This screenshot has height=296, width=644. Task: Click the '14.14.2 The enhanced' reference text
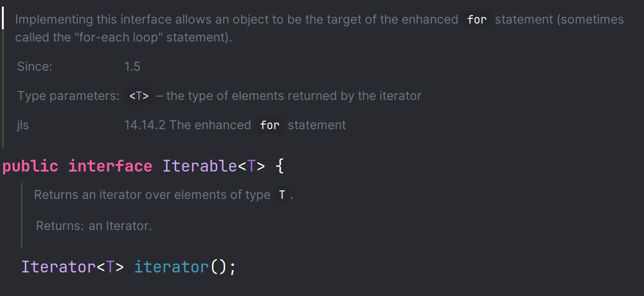pos(187,125)
